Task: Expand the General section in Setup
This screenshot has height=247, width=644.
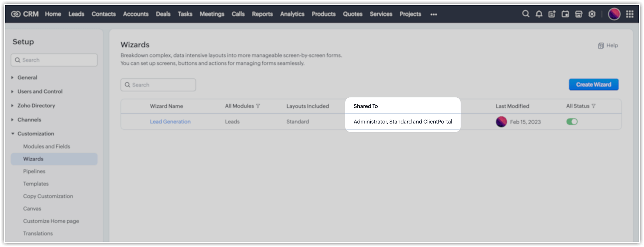Action: pos(27,78)
